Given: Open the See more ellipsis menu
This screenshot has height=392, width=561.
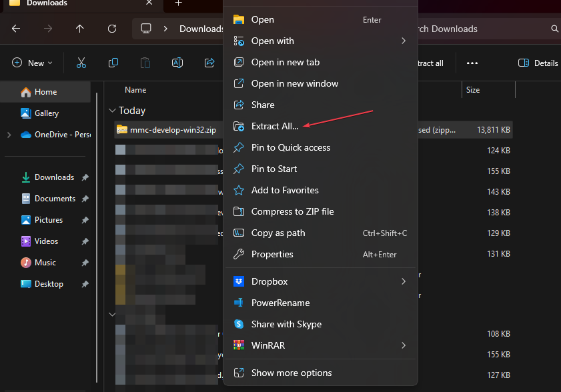Looking at the screenshot, I should point(472,63).
